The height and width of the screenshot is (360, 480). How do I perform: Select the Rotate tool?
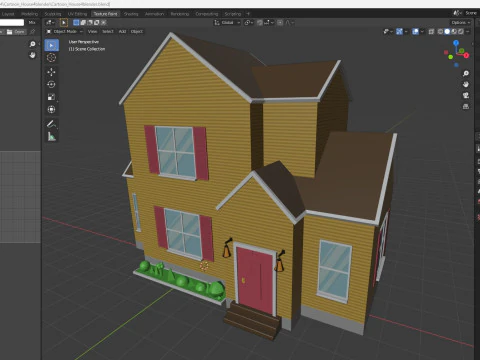[x=51, y=84]
